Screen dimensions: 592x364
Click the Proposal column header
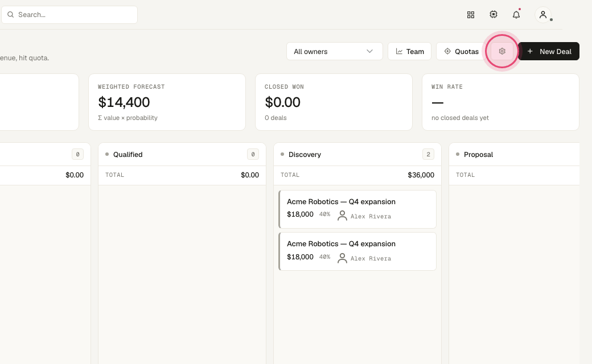click(514, 154)
